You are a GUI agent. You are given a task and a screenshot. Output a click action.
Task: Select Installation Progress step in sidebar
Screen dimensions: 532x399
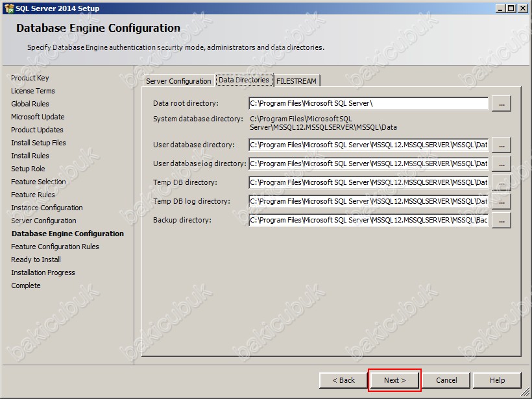43,272
